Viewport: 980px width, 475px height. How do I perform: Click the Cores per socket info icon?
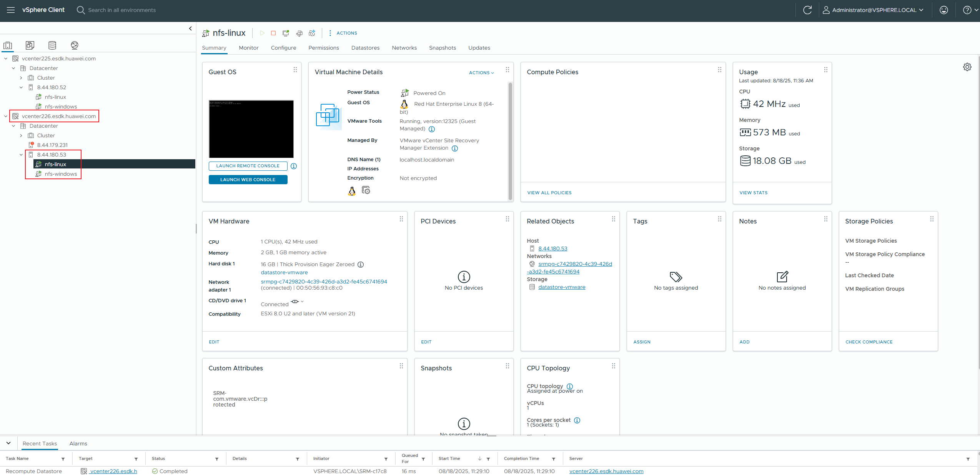tap(577, 420)
